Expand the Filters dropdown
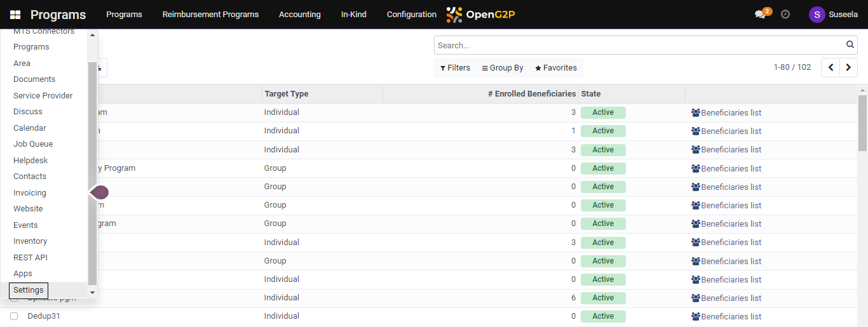 point(455,68)
